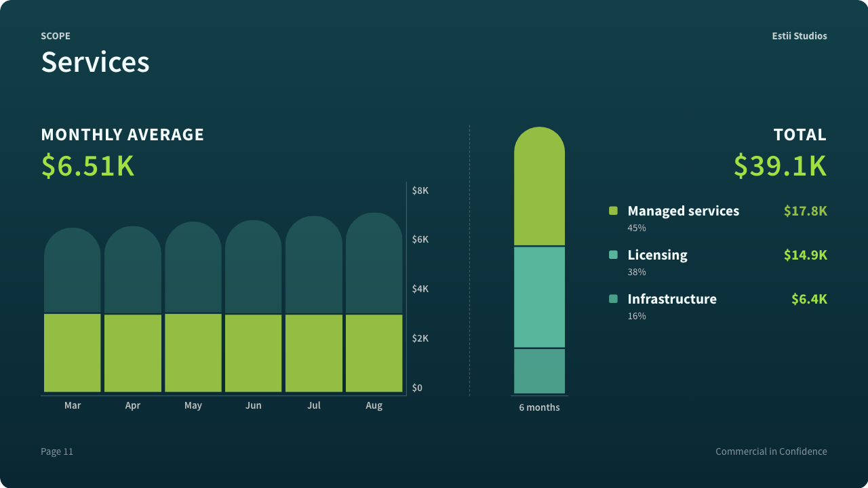The image size is (868, 488).
Task: Click the TOTAL heading
Action: (800, 135)
